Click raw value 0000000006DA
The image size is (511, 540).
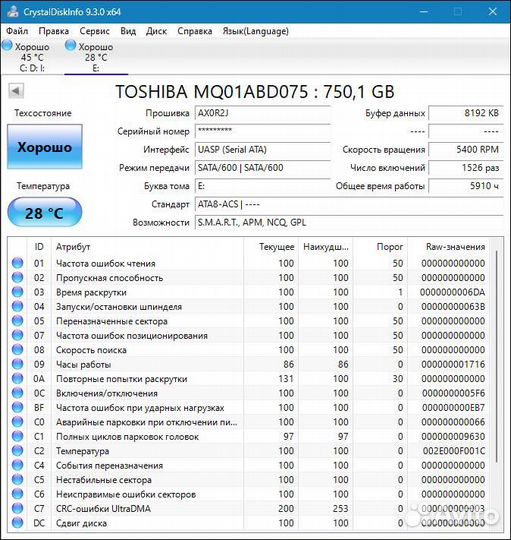tap(452, 292)
